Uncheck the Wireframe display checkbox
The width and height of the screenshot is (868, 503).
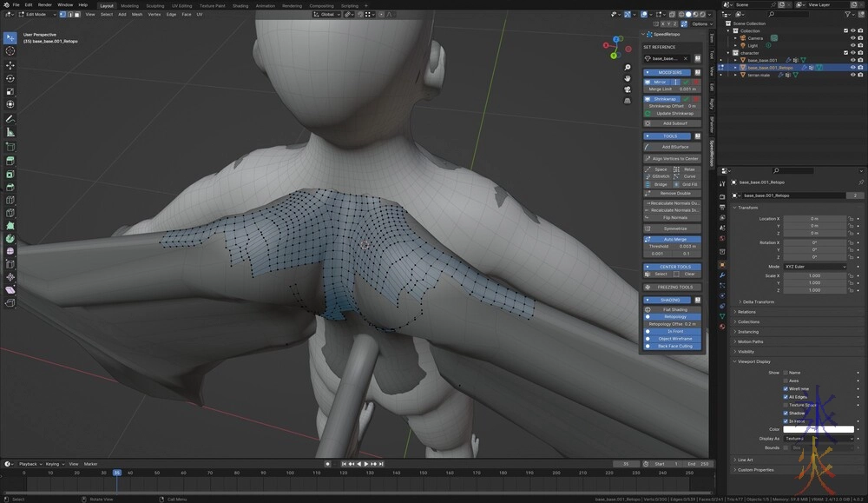(x=786, y=388)
